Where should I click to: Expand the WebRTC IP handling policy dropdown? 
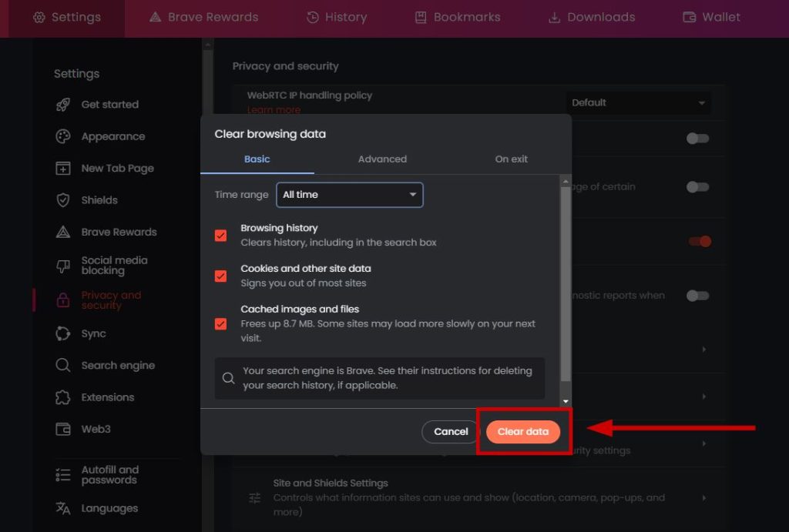pyautogui.click(x=638, y=103)
